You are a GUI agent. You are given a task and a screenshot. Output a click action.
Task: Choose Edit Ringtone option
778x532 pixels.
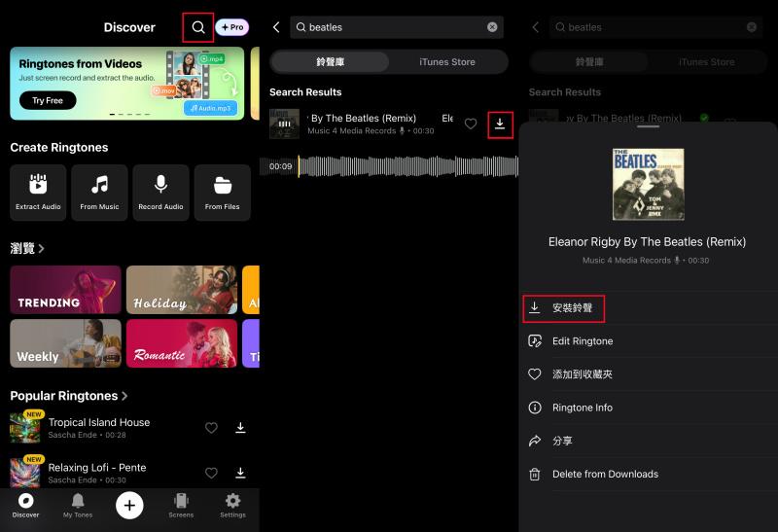[649, 341]
